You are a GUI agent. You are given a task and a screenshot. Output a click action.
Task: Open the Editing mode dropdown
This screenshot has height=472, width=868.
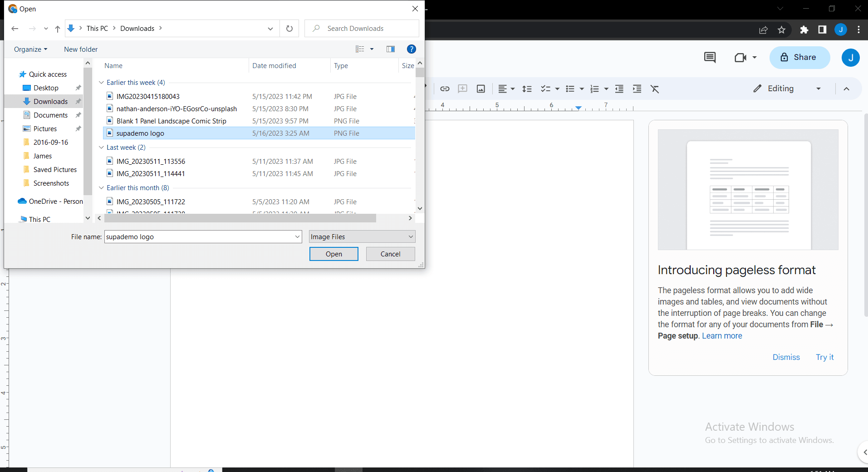(x=819, y=88)
